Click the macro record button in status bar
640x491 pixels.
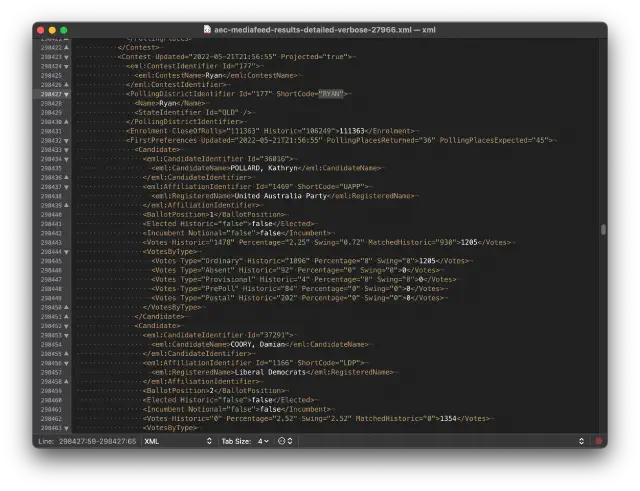599,440
